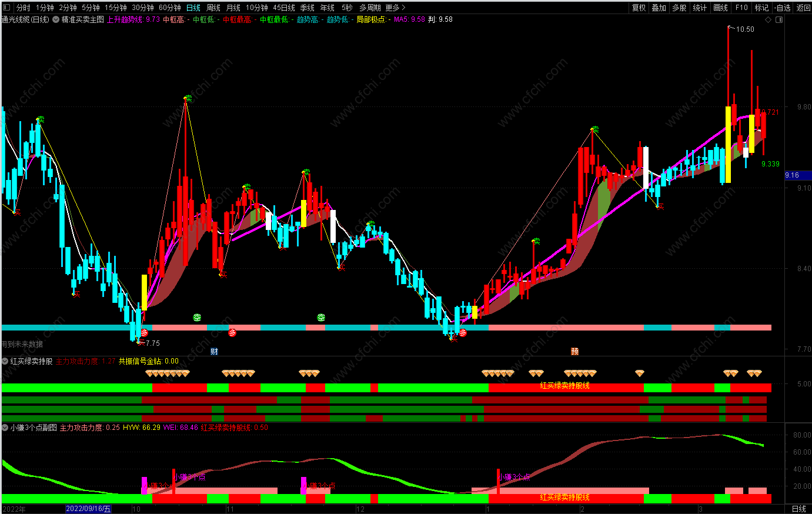
Task: Expand the 小赚3个点副图 indicator dropdown arrow
Action: [5, 428]
